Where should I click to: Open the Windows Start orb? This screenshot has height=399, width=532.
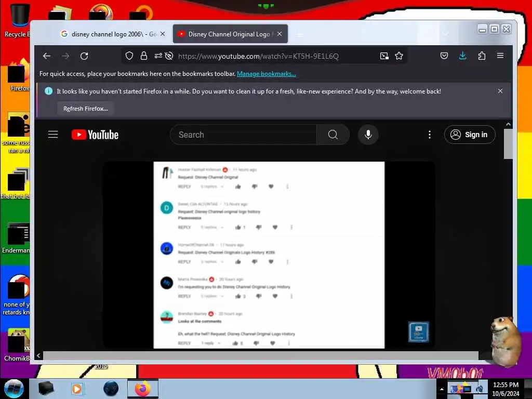coord(14,389)
